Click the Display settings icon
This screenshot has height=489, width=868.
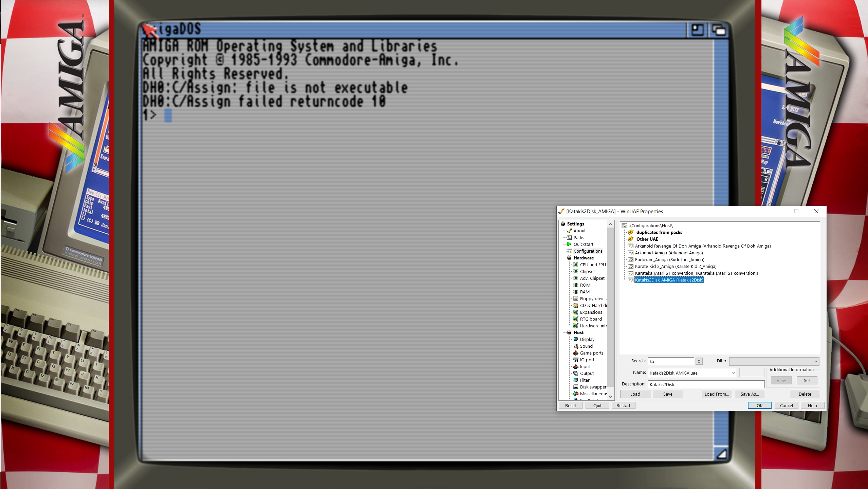point(576,339)
